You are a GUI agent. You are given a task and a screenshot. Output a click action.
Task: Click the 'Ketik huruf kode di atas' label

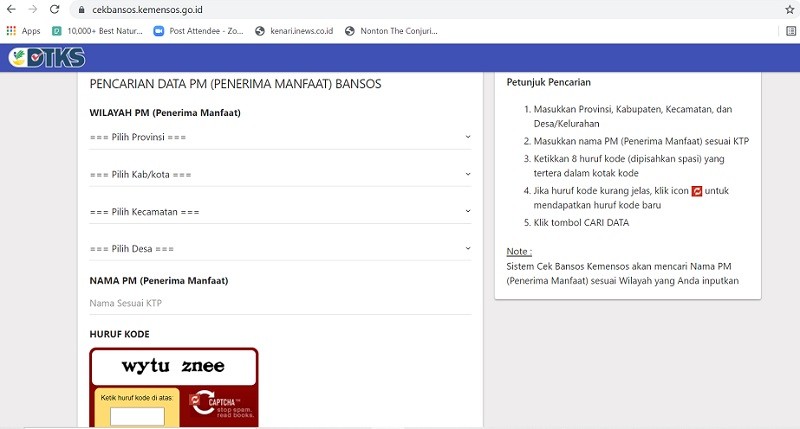tap(137, 398)
